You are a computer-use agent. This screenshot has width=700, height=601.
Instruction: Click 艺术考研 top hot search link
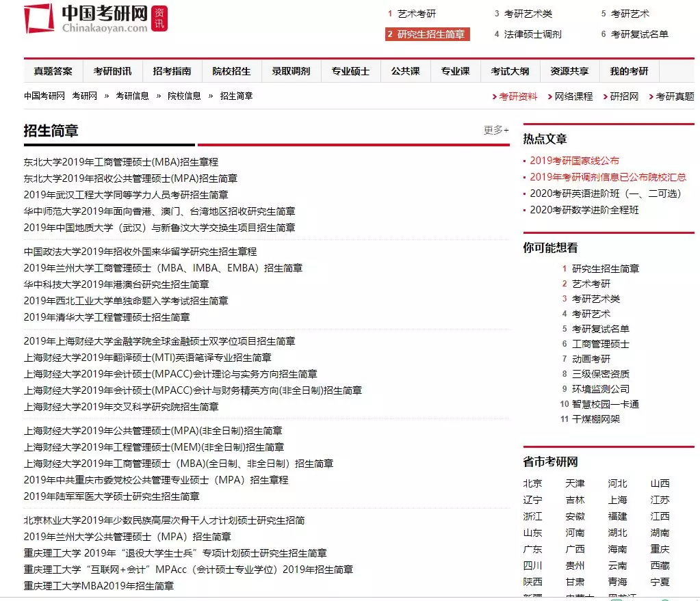point(416,14)
